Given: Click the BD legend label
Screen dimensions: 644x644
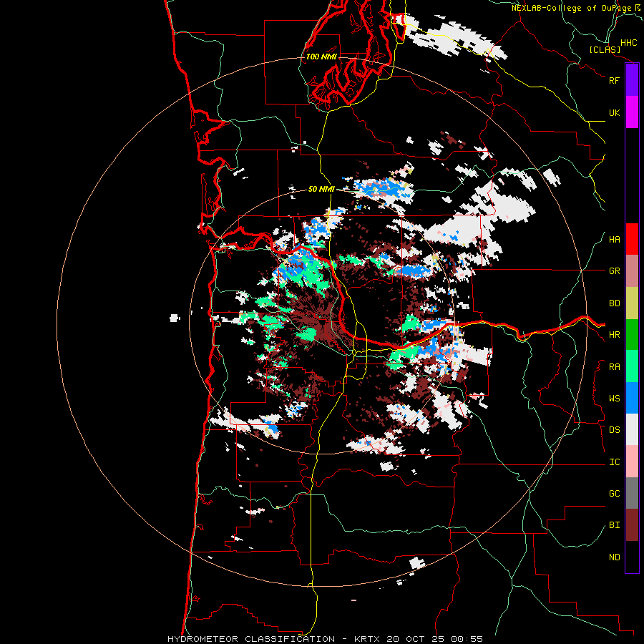Looking at the screenshot, I should pos(614,303).
